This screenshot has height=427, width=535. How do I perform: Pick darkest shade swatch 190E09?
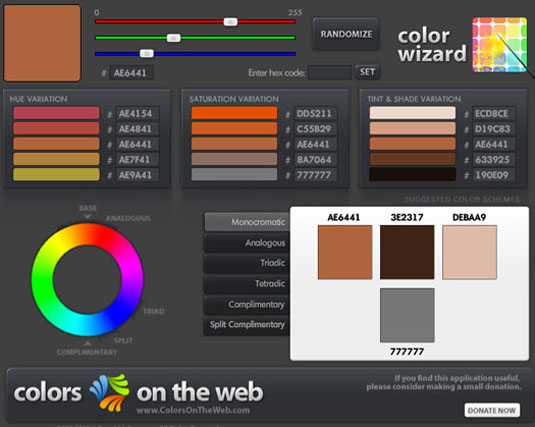413,174
